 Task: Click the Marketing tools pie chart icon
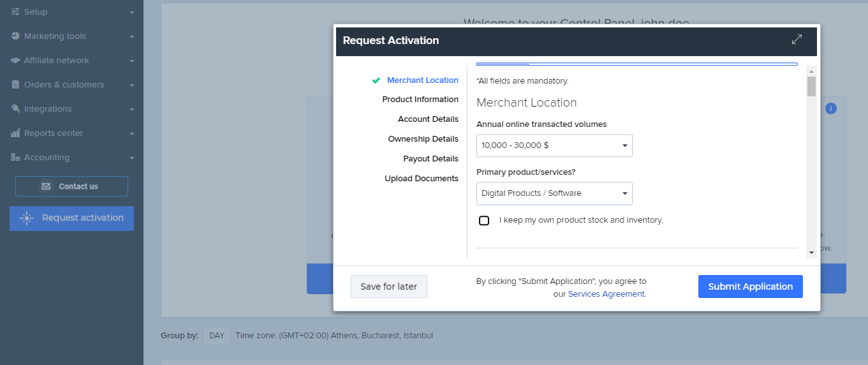(x=16, y=36)
